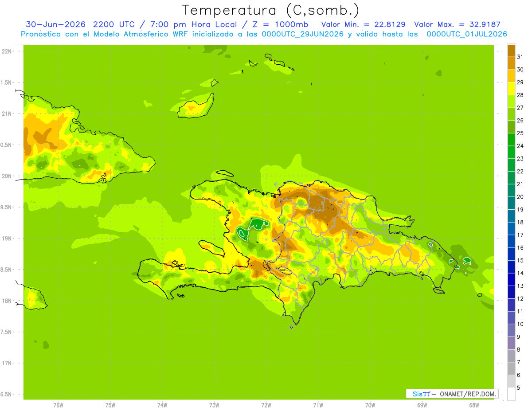Click yellow legend swatch between 28 and 29
This screenshot has height=411, width=532.
click(511, 89)
